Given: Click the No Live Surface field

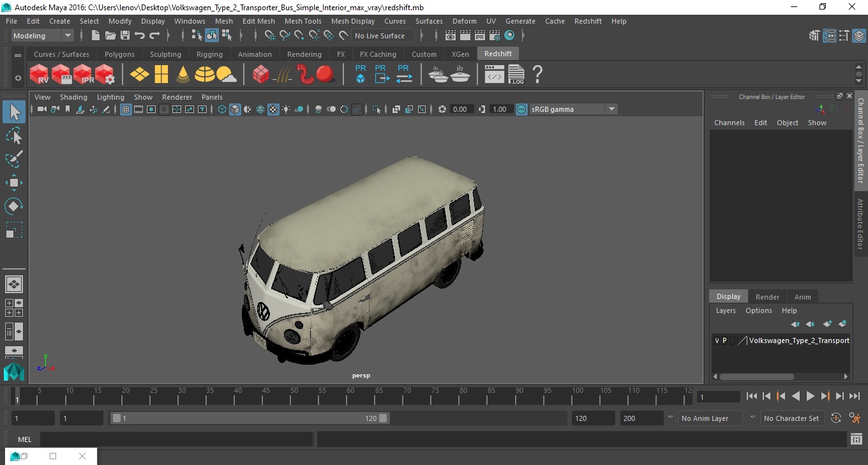Looking at the screenshot, I should click(x=382, y=36).
